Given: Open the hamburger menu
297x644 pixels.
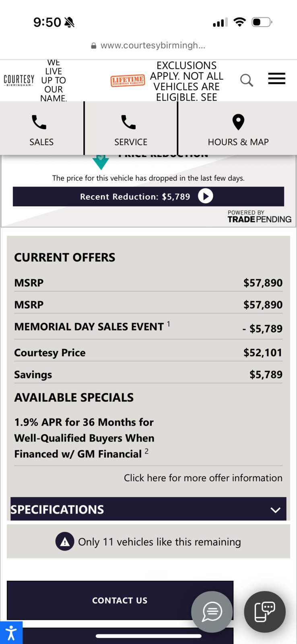Looking at the screenshot, I should 277,78.
